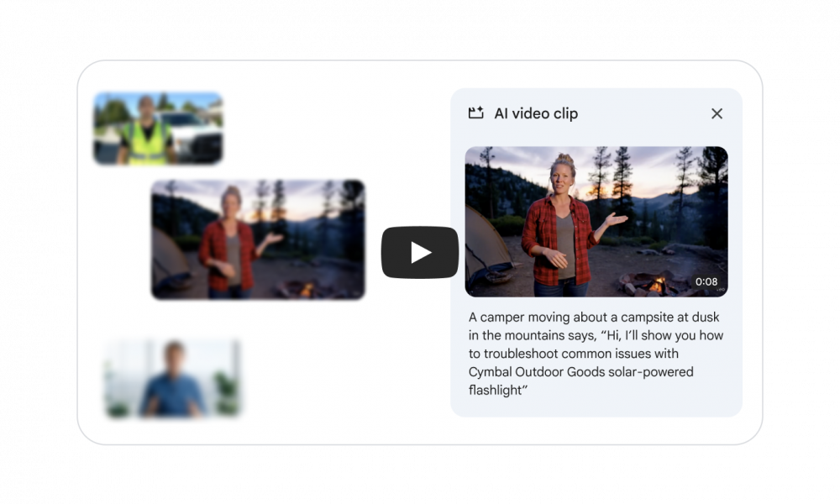The image size is (840, 504).
Task: Click the blurred campfire in the middle thumbnail
Action: 307,290
